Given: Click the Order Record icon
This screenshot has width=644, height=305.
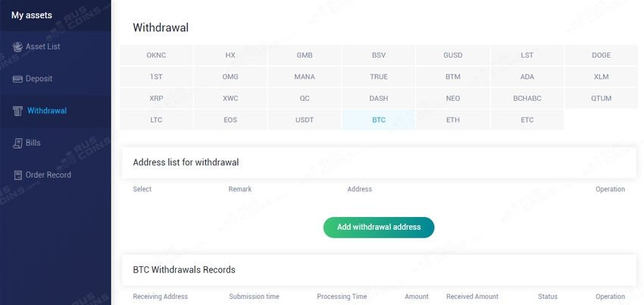Looking at the screenshot, I should point(18,175).
